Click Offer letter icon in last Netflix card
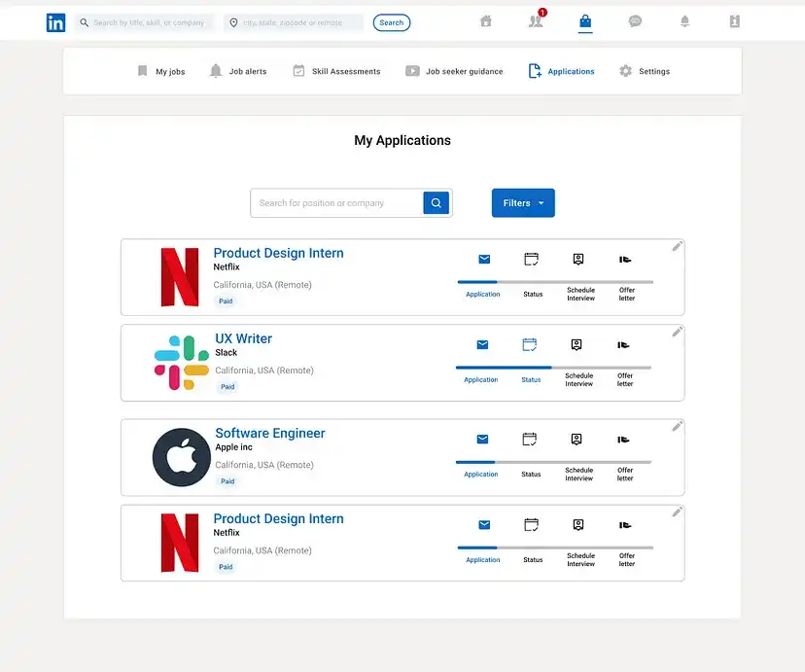Screen dimensions: 805x672 pyautogui.click(x=625, y=524)
